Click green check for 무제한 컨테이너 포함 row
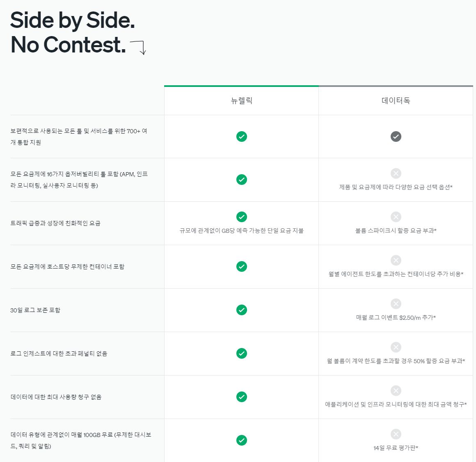The image size is (476, 462). coord(242,266)
